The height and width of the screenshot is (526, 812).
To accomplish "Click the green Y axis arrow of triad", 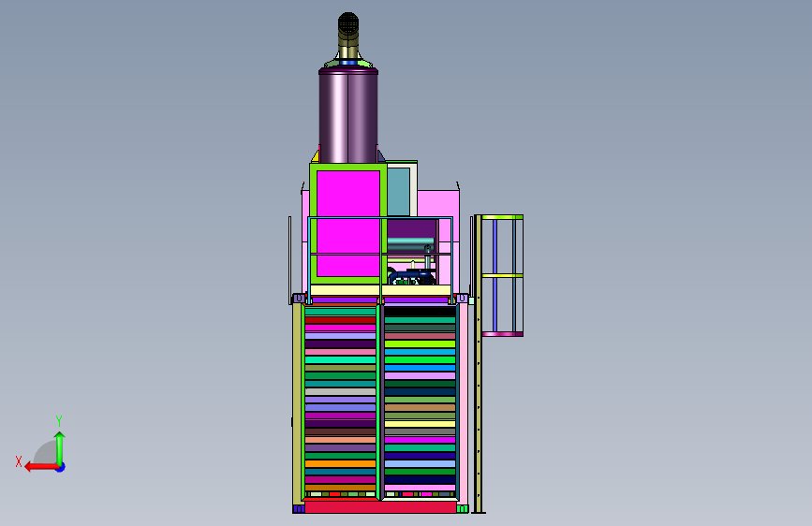I will tap(60, 447).
